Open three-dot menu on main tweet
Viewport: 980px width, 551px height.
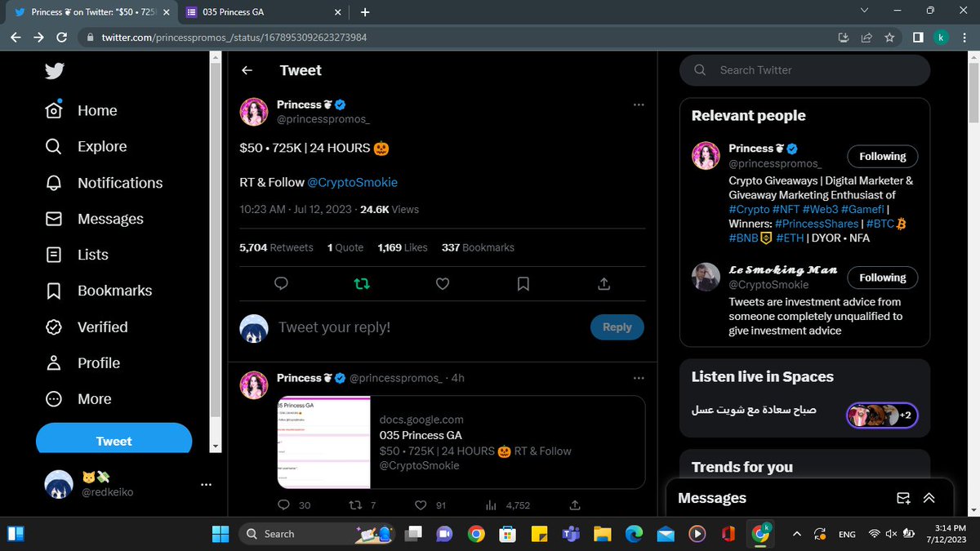(639, 104)
